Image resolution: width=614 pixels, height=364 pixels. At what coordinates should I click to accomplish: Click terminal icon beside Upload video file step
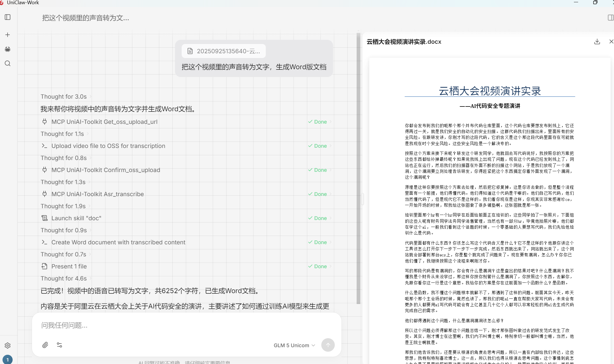(44, 146)
